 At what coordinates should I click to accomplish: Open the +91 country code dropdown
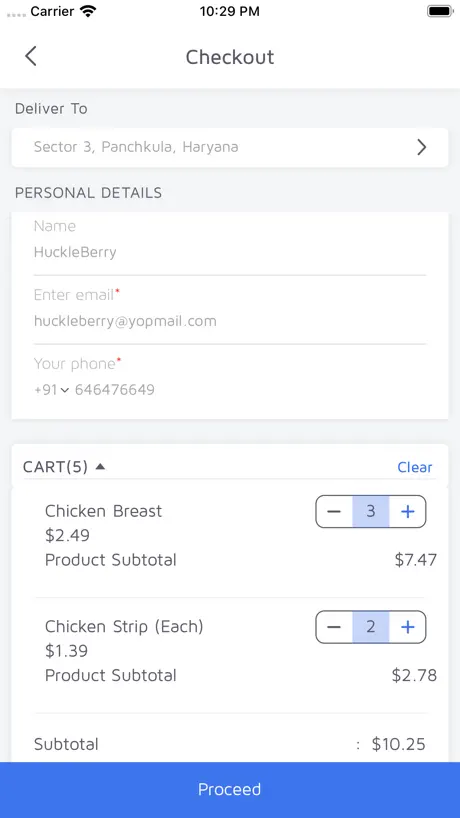(x=52, y=390)
